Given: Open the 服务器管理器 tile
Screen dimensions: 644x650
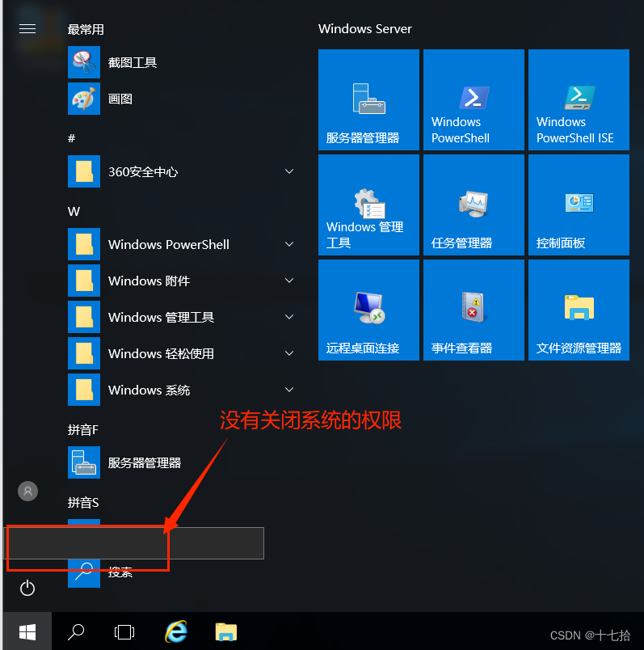Looking at the screenshot, I should coord(368,100).
